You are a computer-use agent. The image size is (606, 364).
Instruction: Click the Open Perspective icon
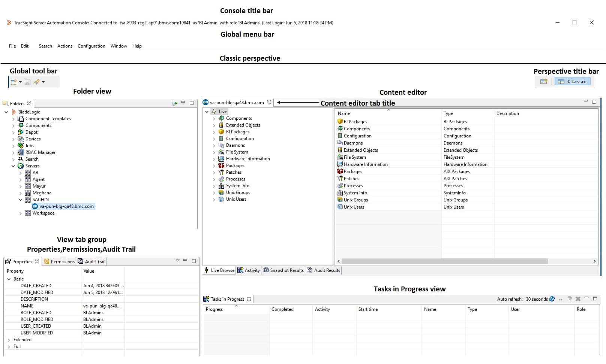tap(544, 81)
